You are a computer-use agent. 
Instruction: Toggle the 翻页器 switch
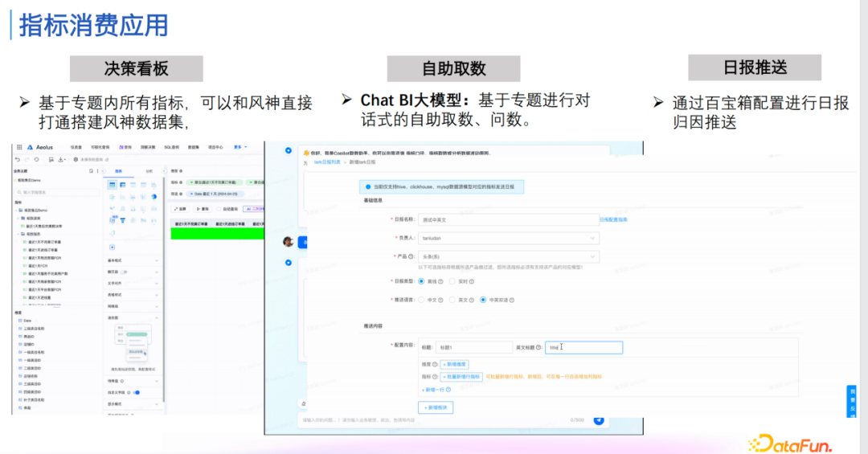pos(124,272)
